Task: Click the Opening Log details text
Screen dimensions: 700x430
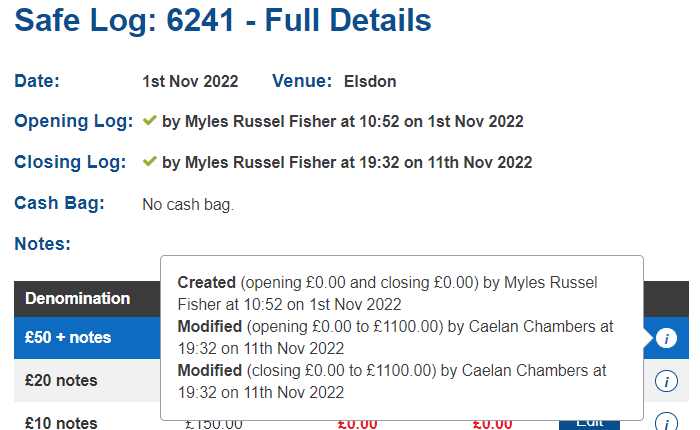Action: pyautogui.click(x=342, y=122)
